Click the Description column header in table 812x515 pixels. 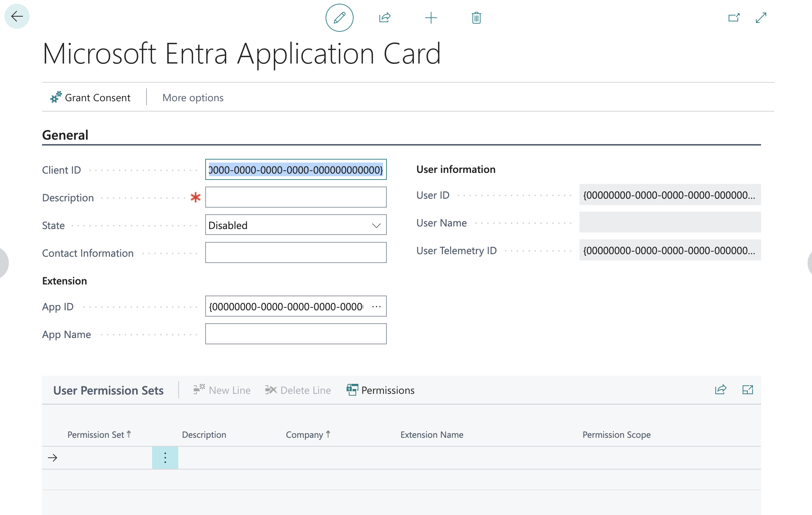204,434
